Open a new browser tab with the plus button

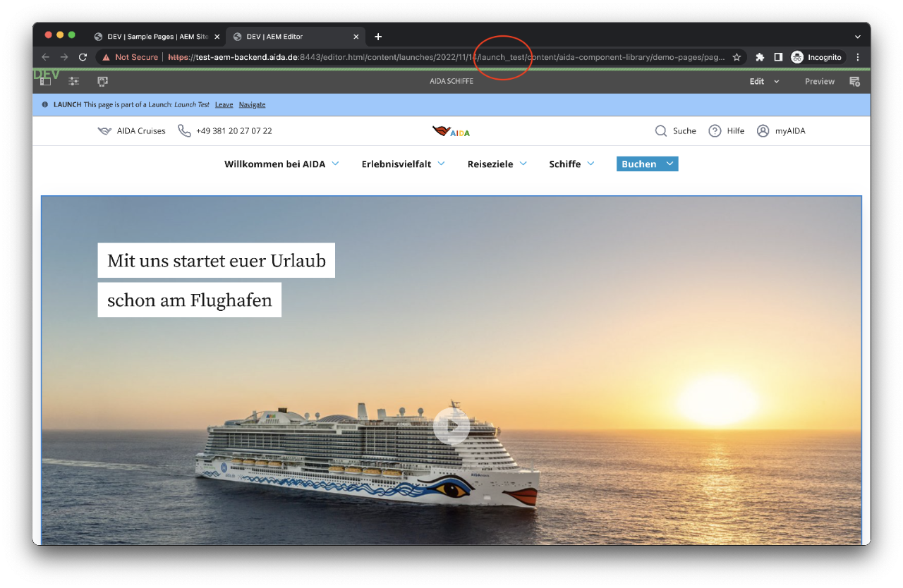click(378, 36)
